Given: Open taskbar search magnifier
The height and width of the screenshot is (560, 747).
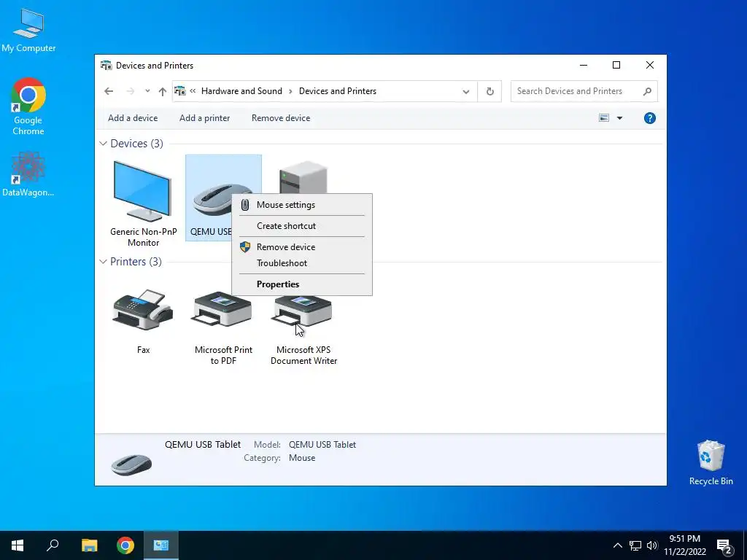Looking at the screenshot, I should [53, 545].
